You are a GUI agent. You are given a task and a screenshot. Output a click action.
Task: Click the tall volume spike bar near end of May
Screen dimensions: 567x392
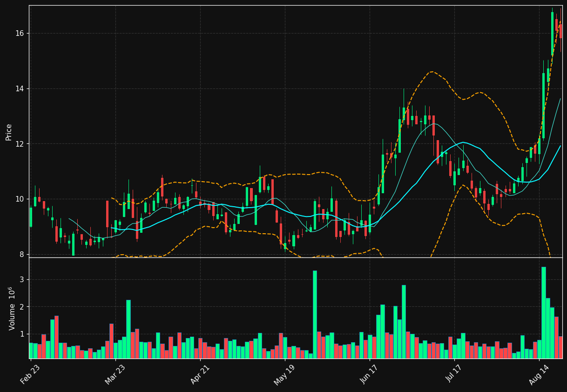[315, 314]
